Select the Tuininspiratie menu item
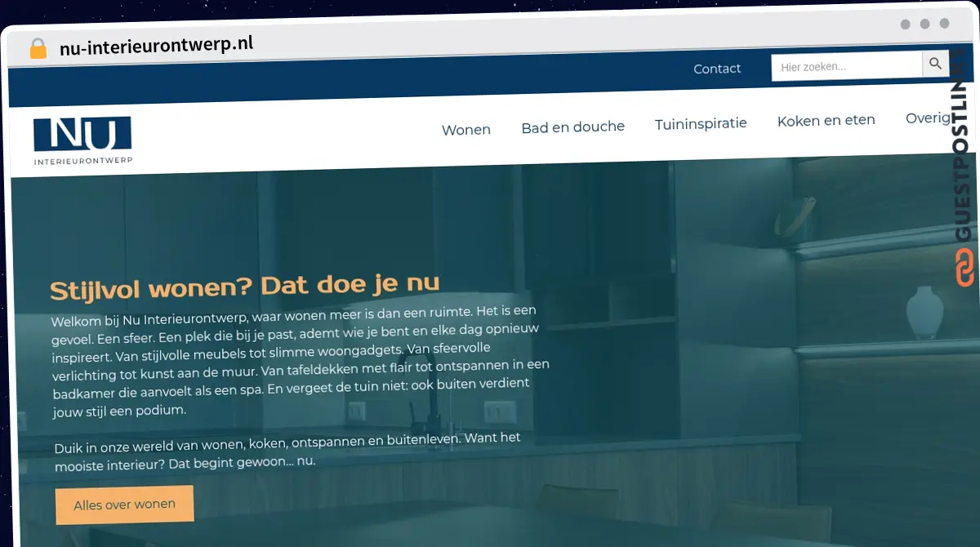 click(x=701, y=124)
